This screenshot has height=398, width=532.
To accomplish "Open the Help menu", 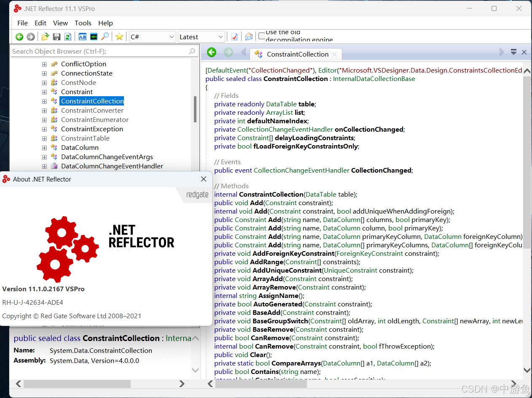I will (x=105, y=23).
